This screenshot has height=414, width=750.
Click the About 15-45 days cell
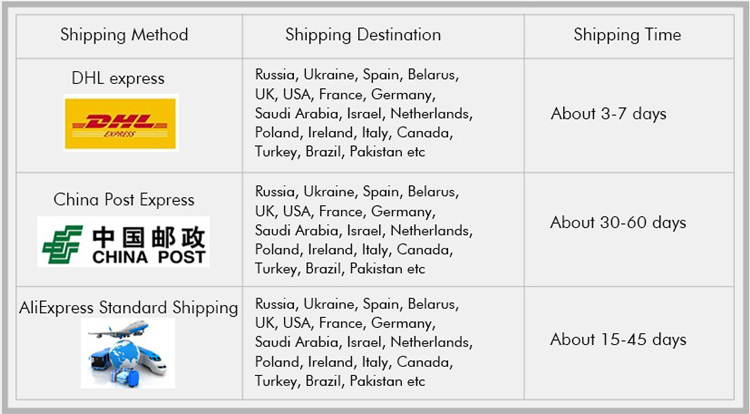coord(618,339)
